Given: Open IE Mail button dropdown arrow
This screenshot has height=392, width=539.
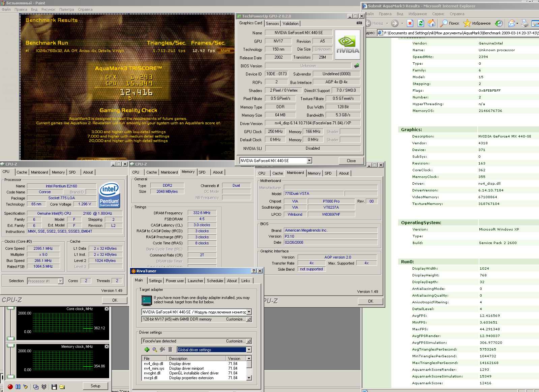Looking at the screenshot, I should (517, 23).
